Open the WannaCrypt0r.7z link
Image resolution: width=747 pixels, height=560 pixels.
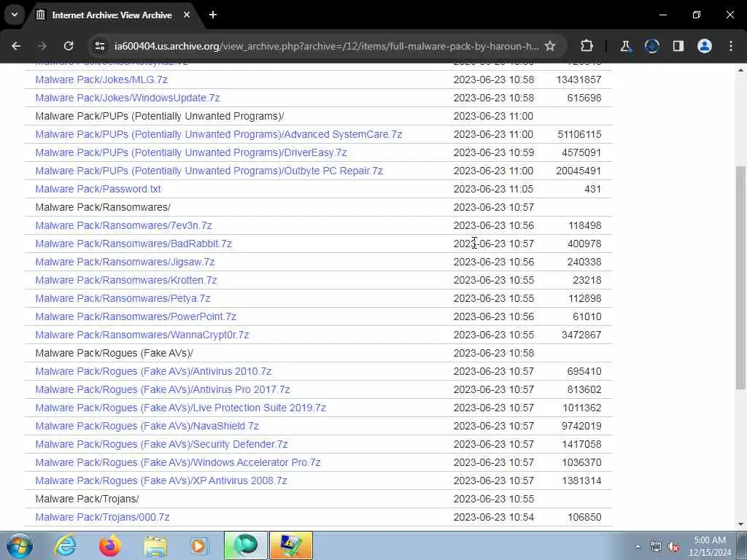[x=142, y=335]
